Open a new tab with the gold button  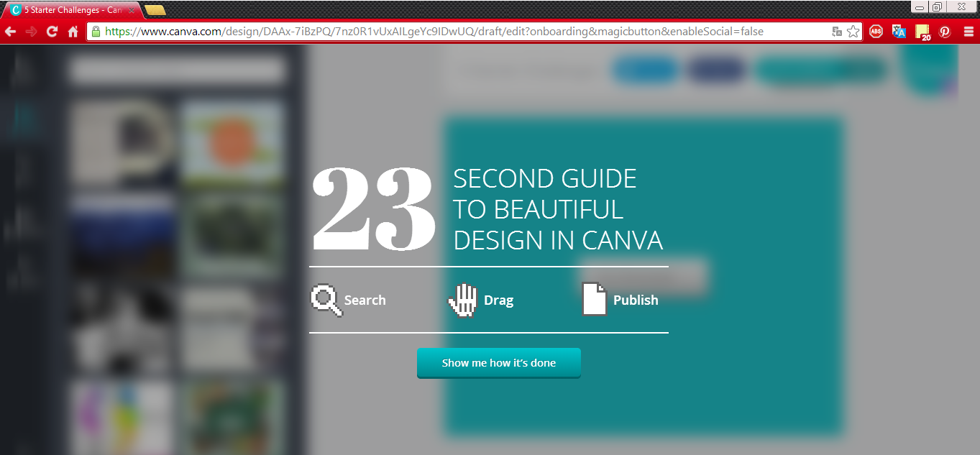coord(155,10)
